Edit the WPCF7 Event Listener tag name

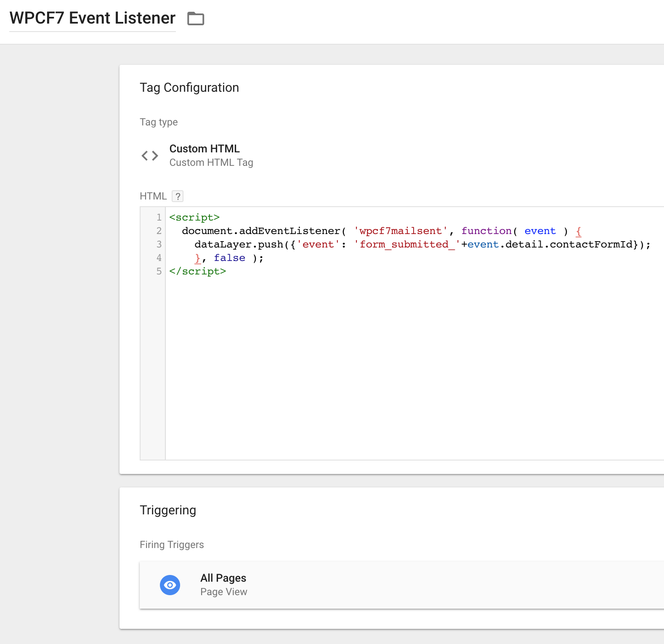coord(93,18)
